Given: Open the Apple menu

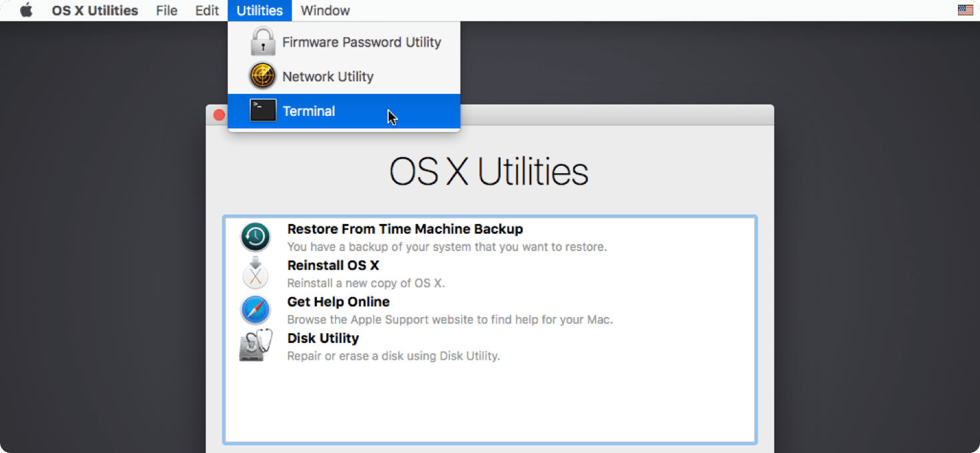Looking at the screenshot, I should coord(25,10).
